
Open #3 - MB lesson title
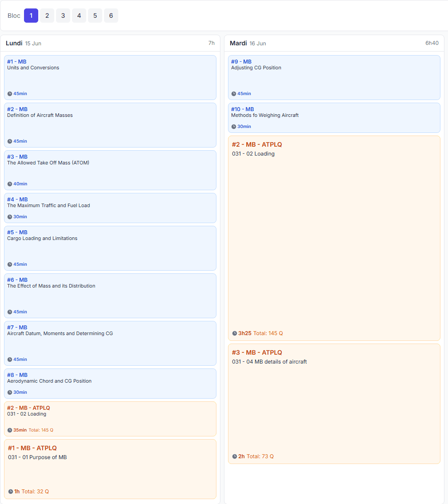point(17,157)
